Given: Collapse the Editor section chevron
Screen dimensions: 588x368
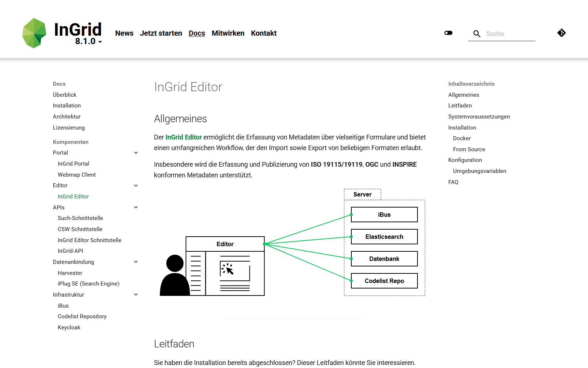Looking at the screenshot, I should coord(136,185).
